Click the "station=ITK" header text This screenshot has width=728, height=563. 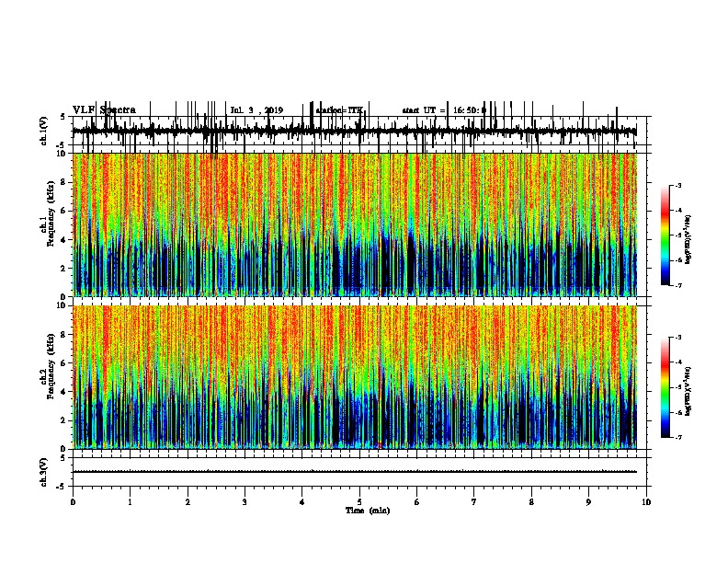click(339, 110)
